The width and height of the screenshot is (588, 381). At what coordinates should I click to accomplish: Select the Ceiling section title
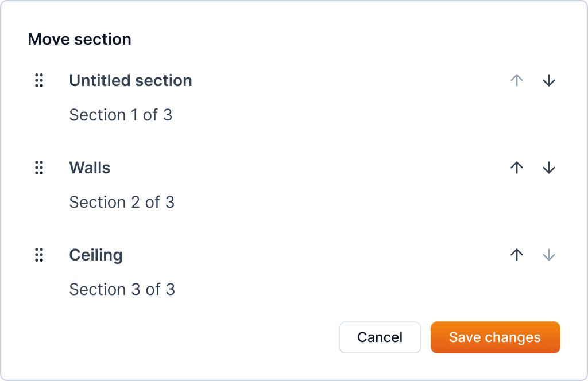pos(96,255)
